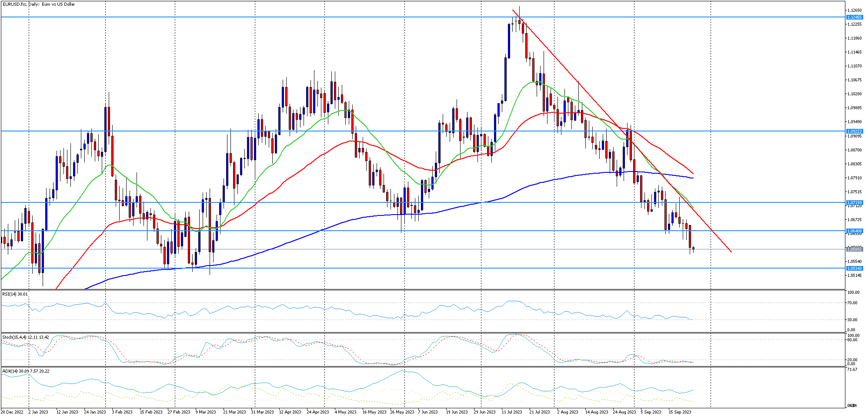This screenshot has width=868, height=417.
Task: Click the 71.67 value on the ADX scale
Action: click(852, 370)
